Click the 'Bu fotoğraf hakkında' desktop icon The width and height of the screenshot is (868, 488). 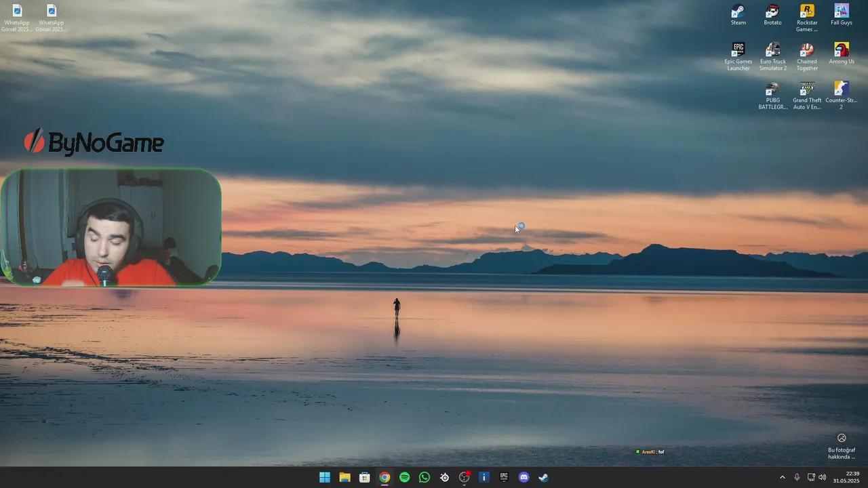[842, 446]
